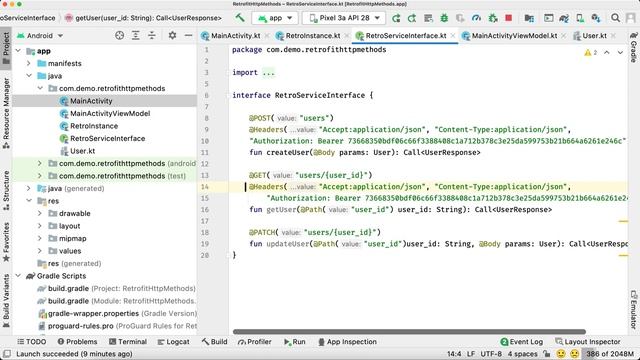The height and width of the screenshot is (360, 640).
Task: Open the Pixel 3a API 28 device dropdown
Action: [x=344, y=18]
